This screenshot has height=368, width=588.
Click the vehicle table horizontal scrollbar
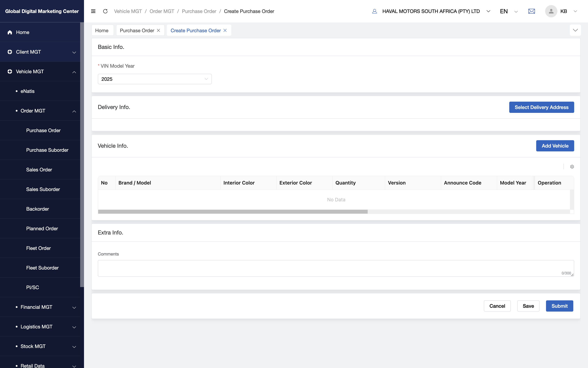[x=233, y=212]
